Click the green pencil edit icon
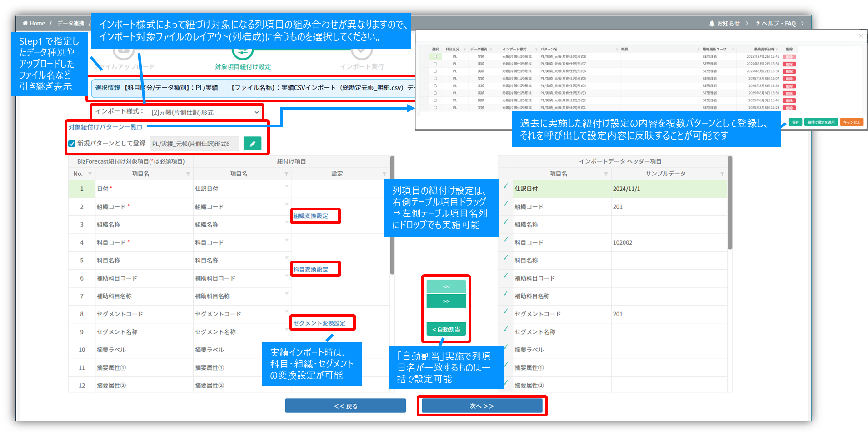 click(252, 144)
